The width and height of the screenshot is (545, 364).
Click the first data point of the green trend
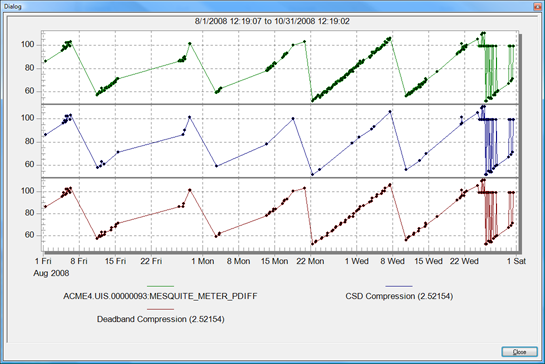tap(46, 61)
